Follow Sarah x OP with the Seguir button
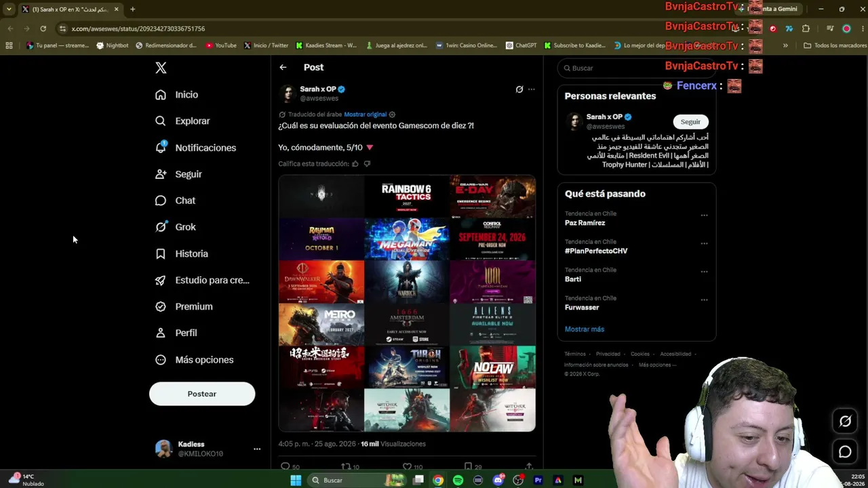This screenshot has height=488, width=868. [690, 122]
